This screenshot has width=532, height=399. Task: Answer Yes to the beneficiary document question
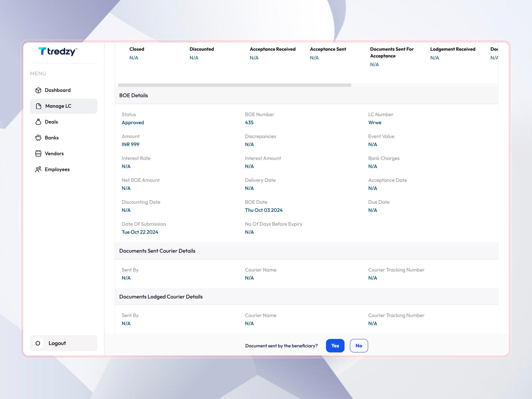335,346
